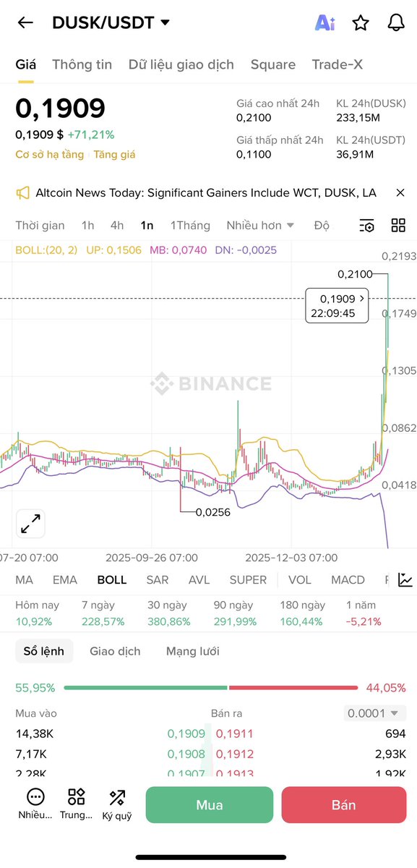Viewport: 417px width, 868px height.
Task: Add DUSK/USDT to favorites with star
Action: (361, 23)
